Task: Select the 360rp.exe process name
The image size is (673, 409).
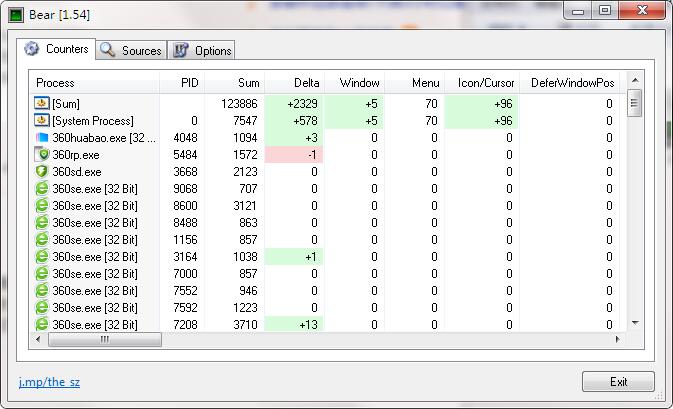Action: tap(76, 155)
